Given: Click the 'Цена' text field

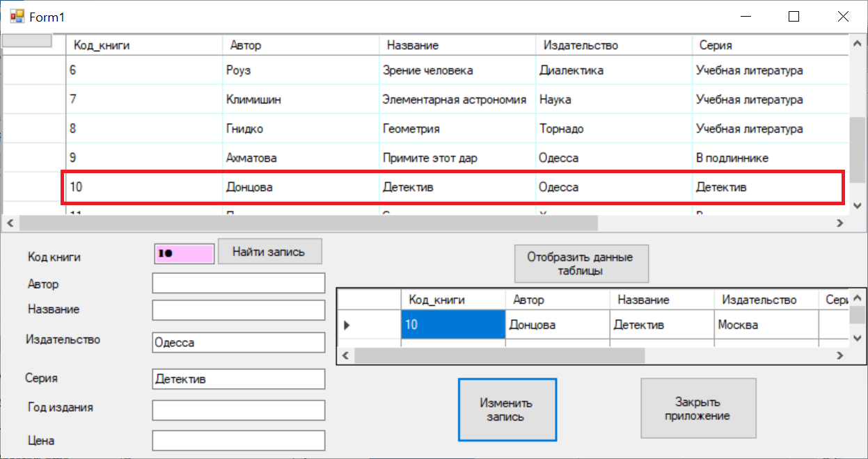Looking at the screenshot, I should tap(238, 441).
